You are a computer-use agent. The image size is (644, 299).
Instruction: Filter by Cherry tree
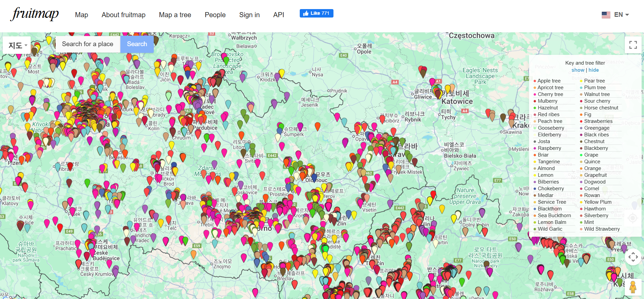click(550, 94)
